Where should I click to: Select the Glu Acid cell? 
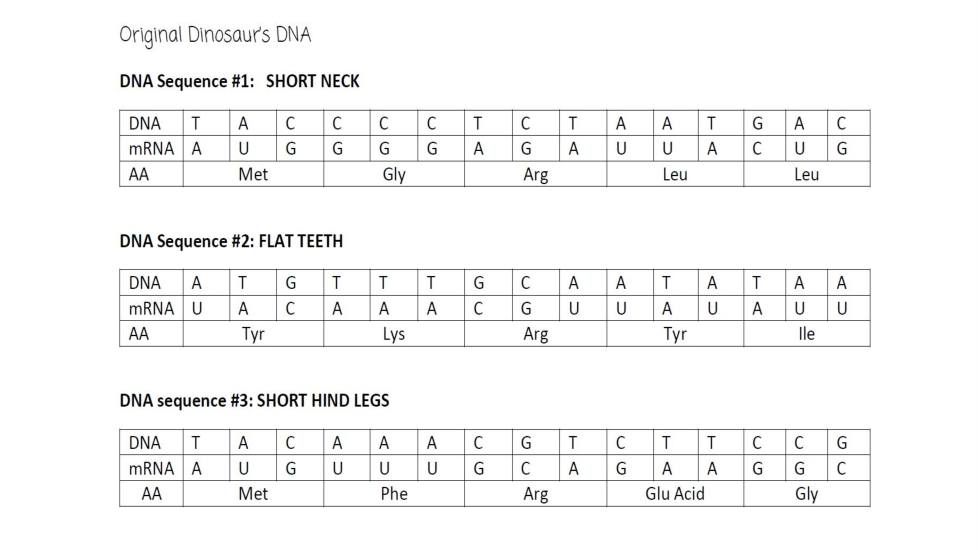[x=675, y=494]
